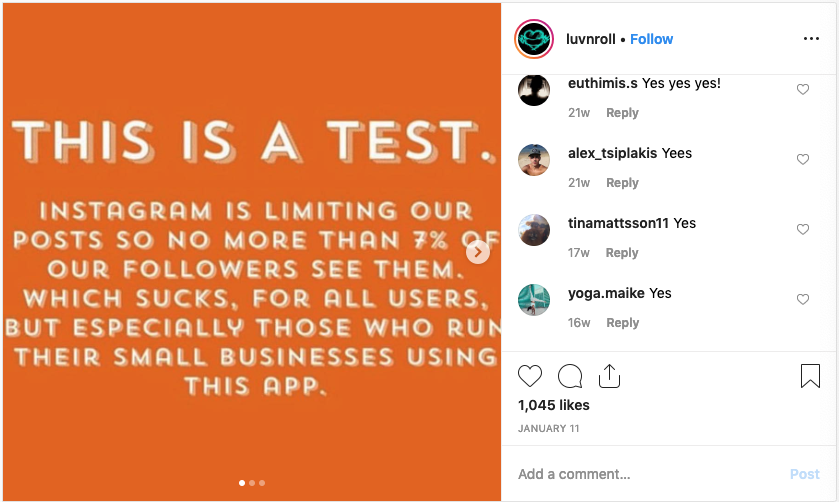The image size is (839, 502).
Task: Reply to euthimis.s comment
Action: (622, 113)
